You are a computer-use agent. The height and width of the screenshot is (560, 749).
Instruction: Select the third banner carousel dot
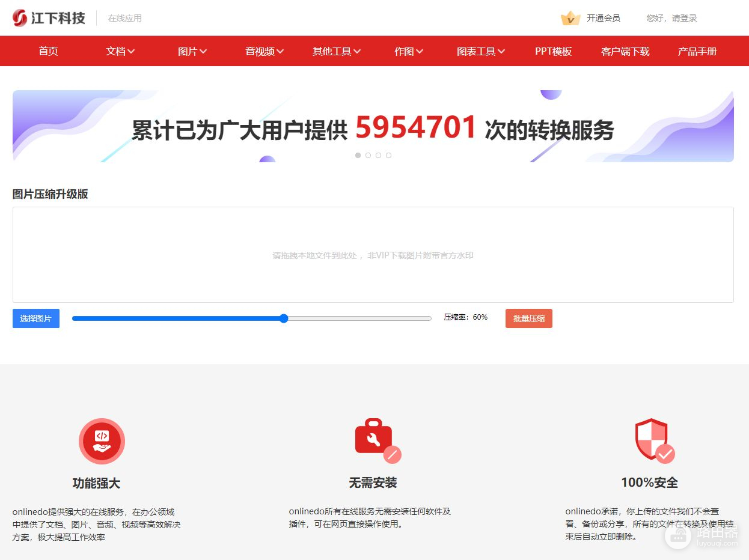click(x=378, y=155)
